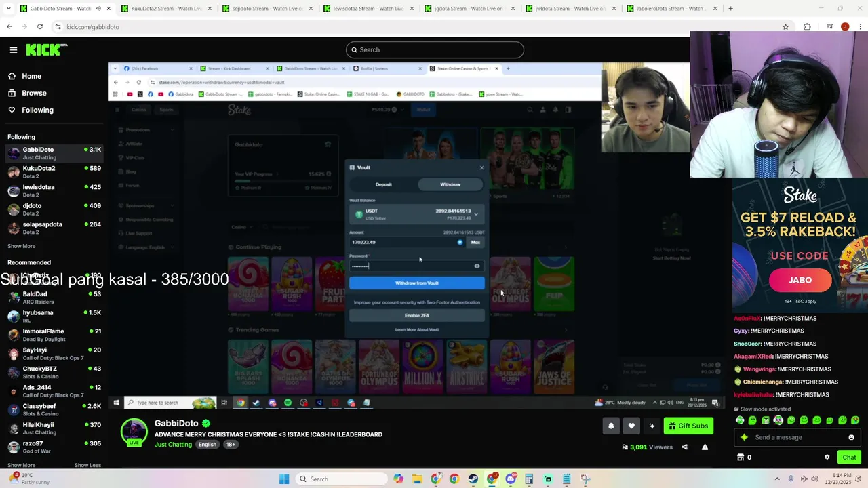Bookmark this page with star icon
Viewport: 868px width, 488px height.
point(785,27)
